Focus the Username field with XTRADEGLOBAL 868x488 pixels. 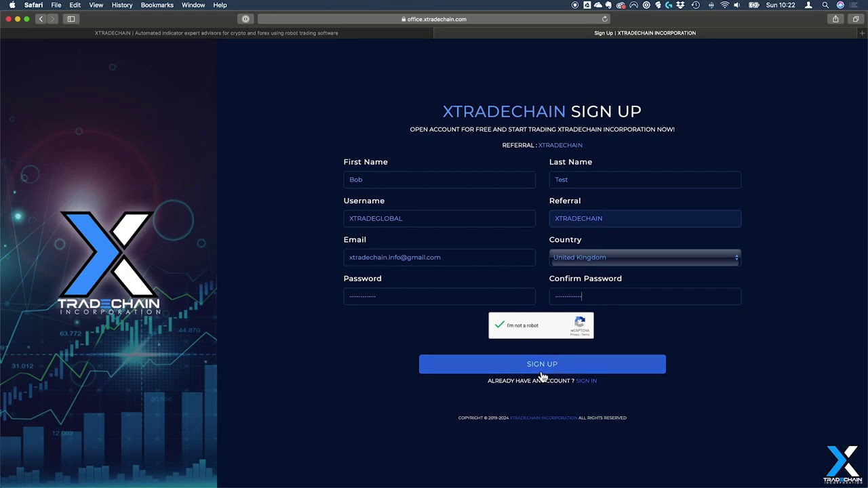tap(439, 218)
